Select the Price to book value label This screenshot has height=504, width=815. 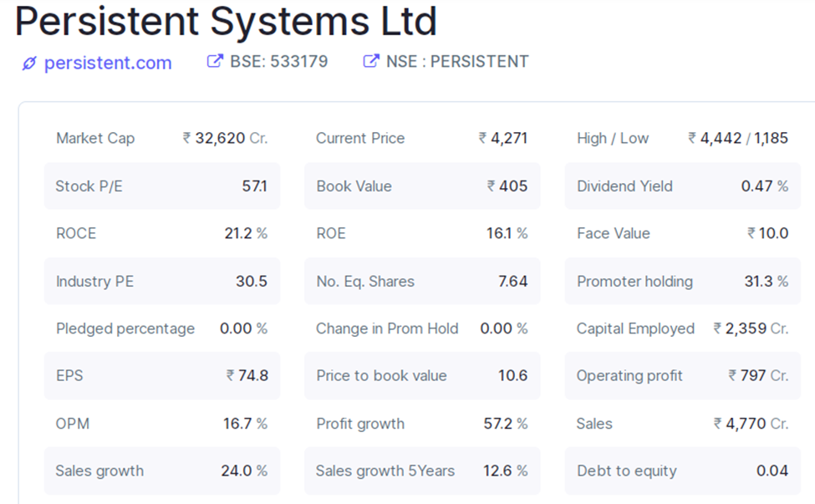click(x=381, y=375)
